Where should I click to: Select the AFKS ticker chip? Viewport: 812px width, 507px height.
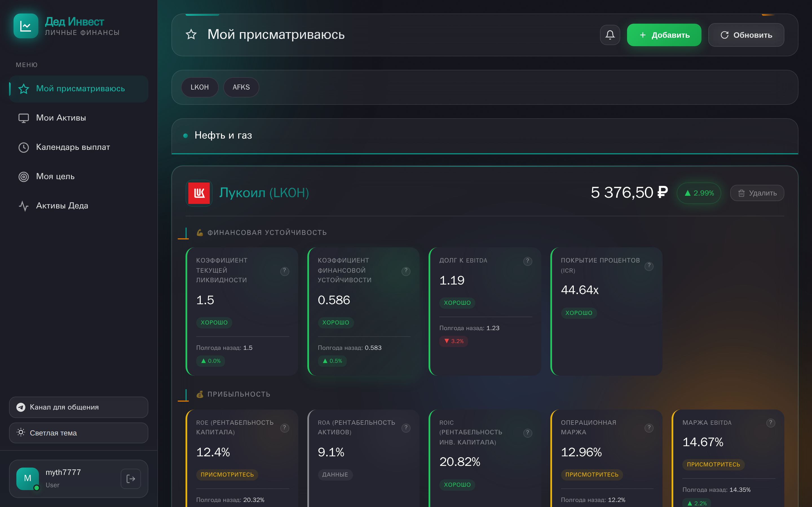tap(241, 87)
